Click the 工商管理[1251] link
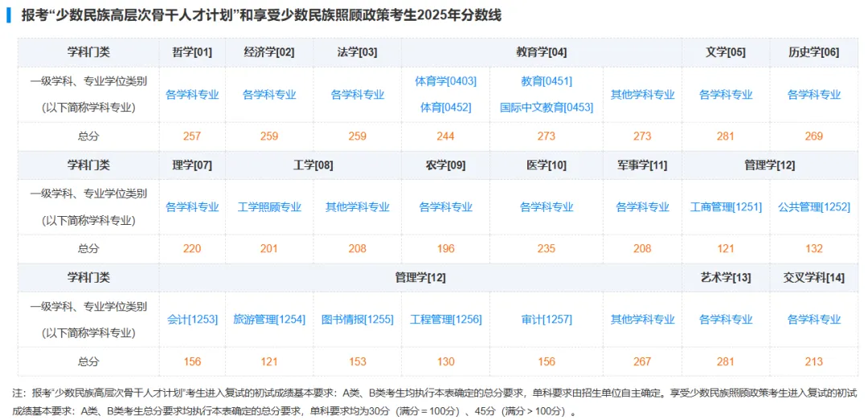 click(x=726, y=207)
